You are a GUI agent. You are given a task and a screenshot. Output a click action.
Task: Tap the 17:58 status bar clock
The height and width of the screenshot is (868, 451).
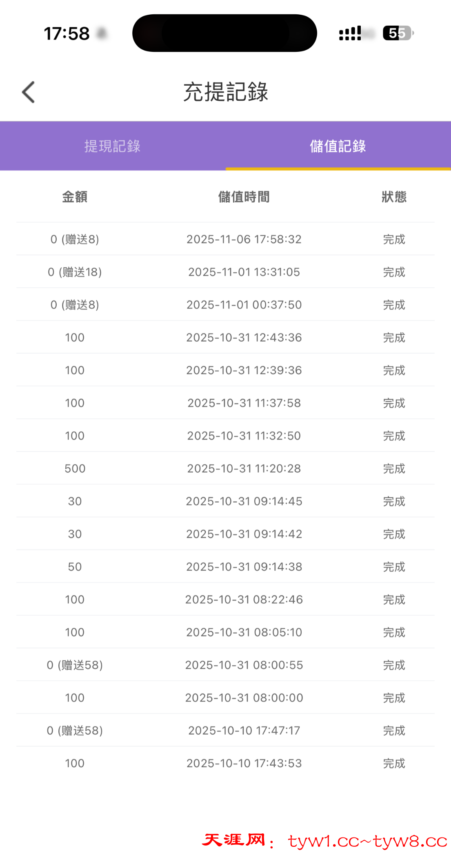click(x=67, y=33)
